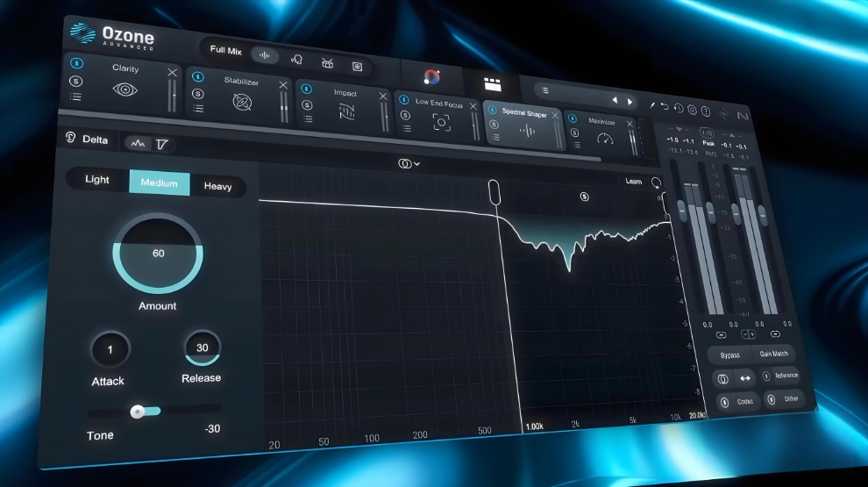Open the history clock icon
The image size is (868, 487).
click(x=679, y=108)
